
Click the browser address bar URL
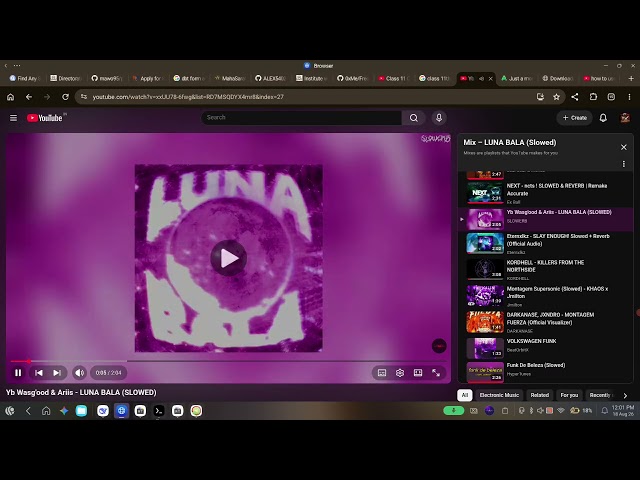188,97
